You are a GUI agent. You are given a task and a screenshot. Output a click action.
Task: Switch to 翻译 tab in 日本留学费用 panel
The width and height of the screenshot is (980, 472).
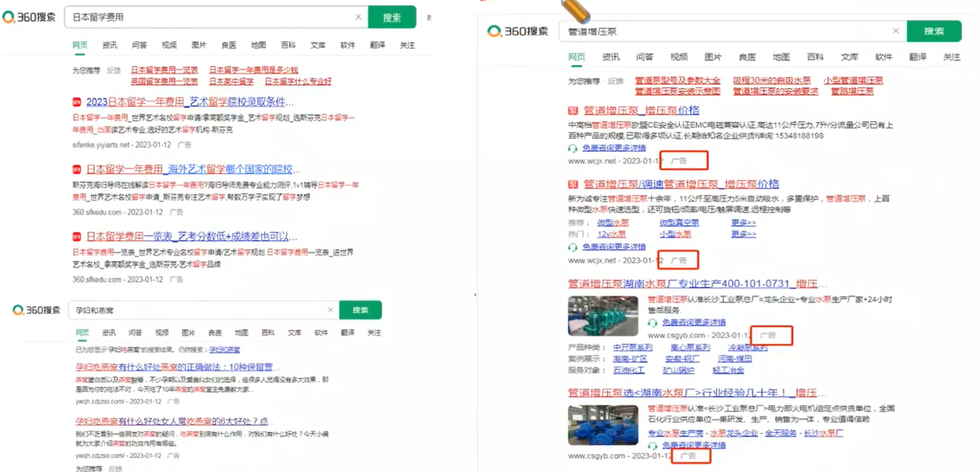pyautogui.click(x=377, y=45)
